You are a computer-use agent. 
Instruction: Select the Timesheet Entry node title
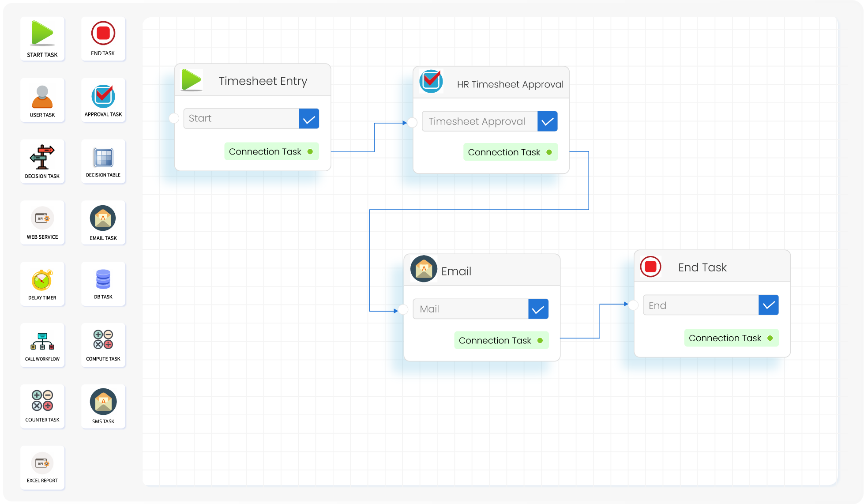pyautogui.click(x=263, y=81)
